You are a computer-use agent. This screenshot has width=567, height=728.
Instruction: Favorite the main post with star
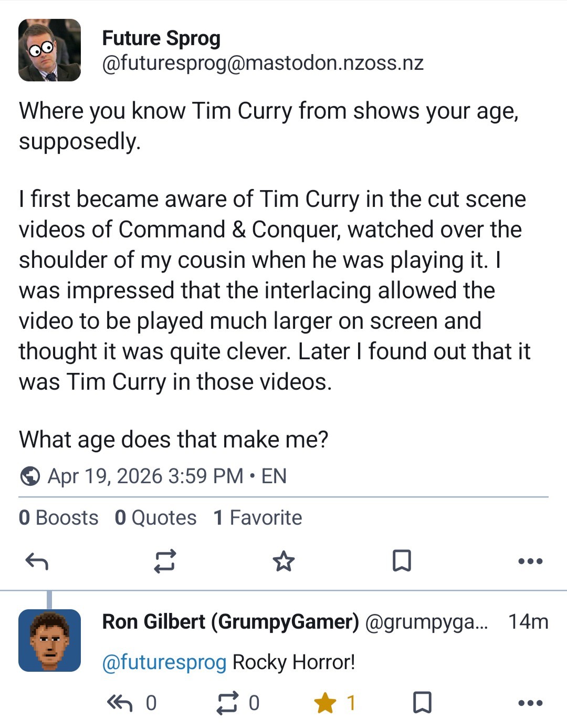[283, 561]
